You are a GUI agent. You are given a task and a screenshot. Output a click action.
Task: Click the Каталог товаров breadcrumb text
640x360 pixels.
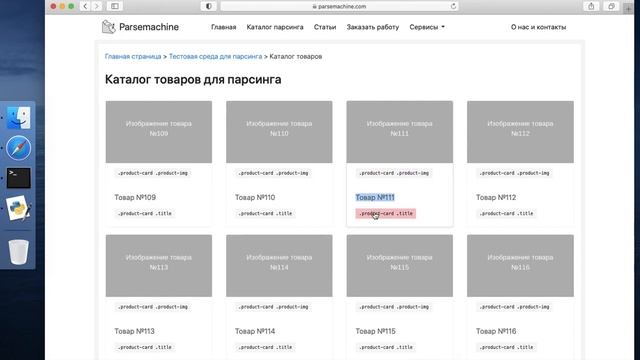pyautogui.click(x=296, y=56)
